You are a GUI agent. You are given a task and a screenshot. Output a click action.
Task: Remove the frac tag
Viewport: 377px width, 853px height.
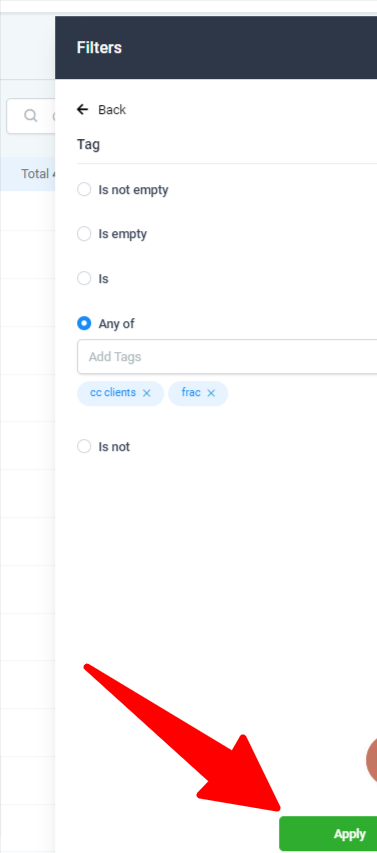[211, 393]
